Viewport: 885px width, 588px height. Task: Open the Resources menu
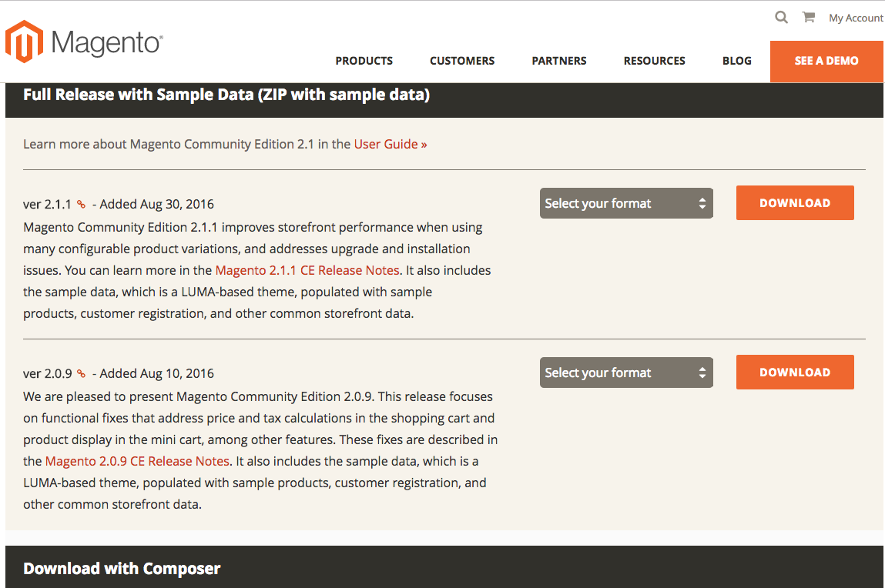pyautogui.click(x=655, y=61)
